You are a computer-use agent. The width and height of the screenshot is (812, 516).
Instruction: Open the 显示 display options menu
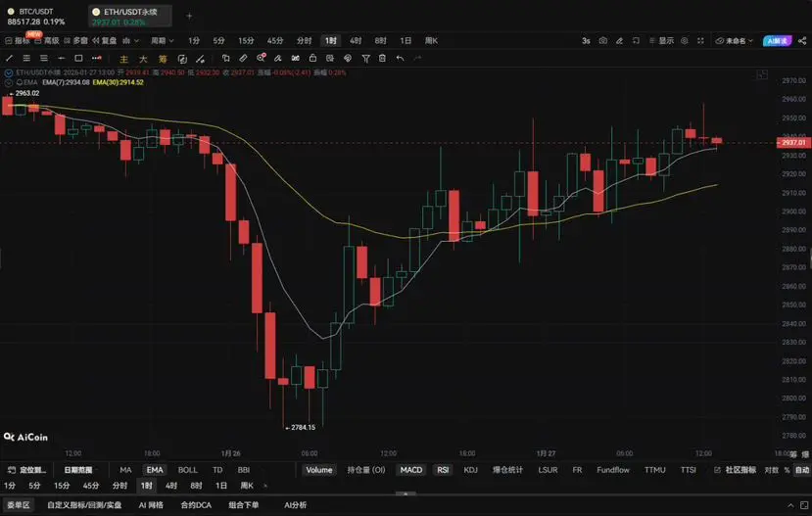pyautogui.click(x=661, y=40)
